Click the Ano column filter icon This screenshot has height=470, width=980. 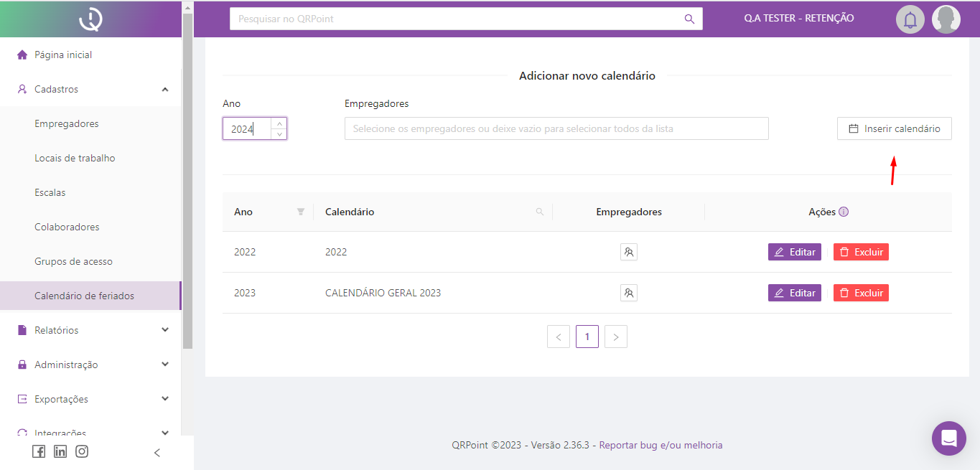[x=301, y=212]
